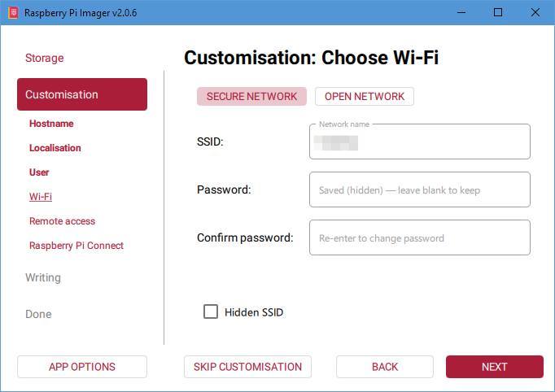The image size is (555, 392).
Task: Focus the Password input field
Action: [419, 189]
